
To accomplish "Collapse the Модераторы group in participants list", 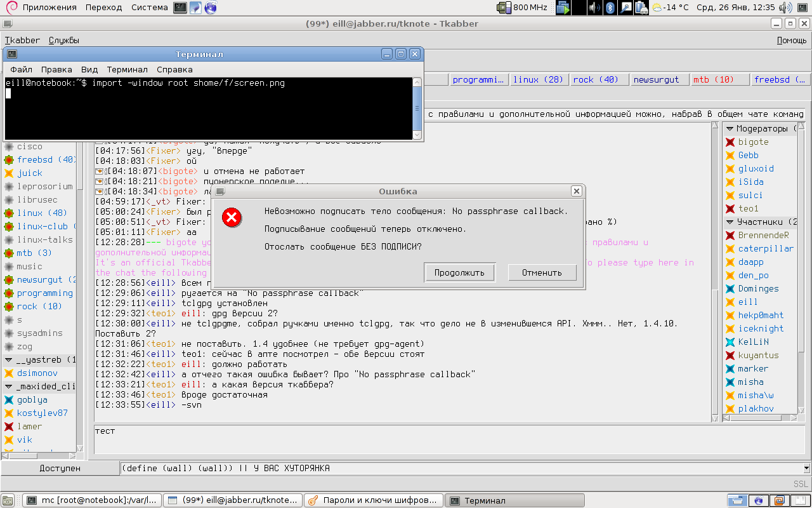I will pyautogui.click(x=729, y=129).
